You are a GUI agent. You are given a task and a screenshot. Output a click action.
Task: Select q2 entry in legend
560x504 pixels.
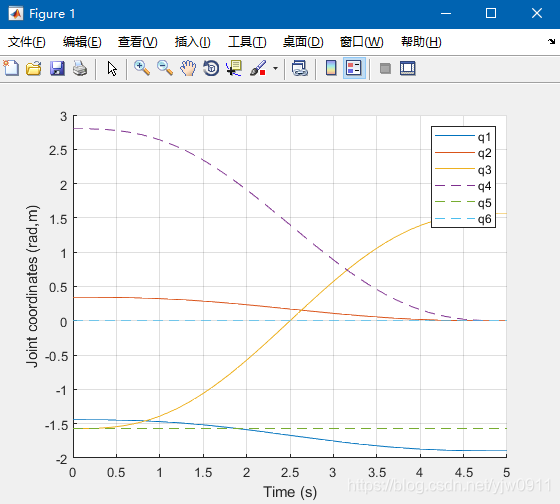click(463, 153)
